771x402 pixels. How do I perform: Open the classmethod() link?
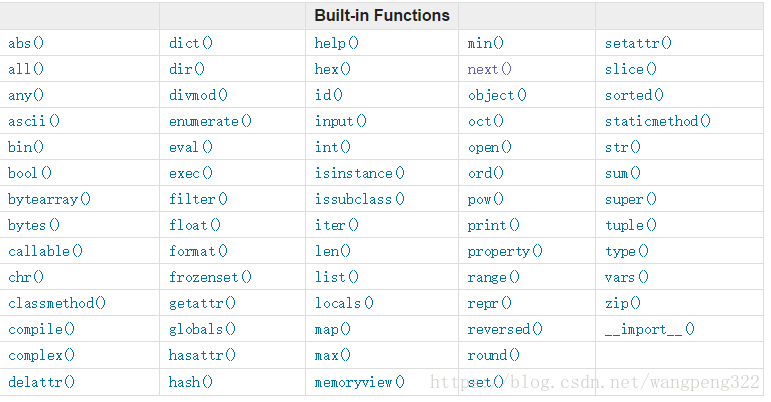57,303
